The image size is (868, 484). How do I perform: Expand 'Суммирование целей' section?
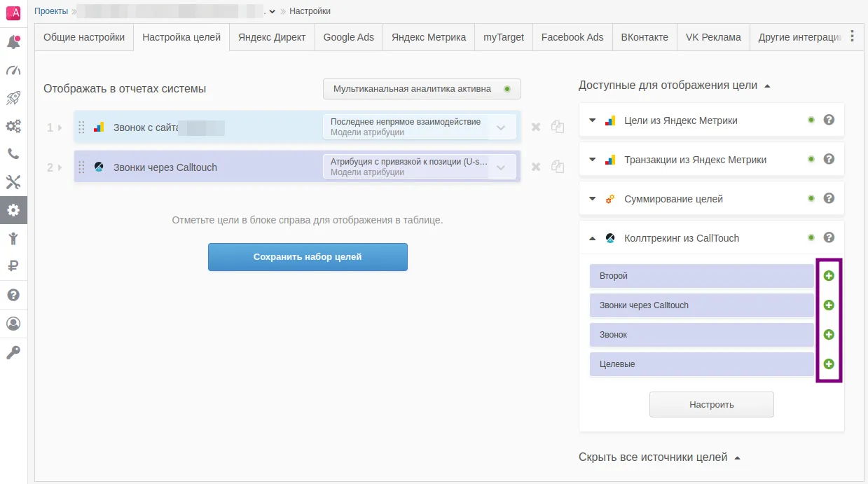593,199
